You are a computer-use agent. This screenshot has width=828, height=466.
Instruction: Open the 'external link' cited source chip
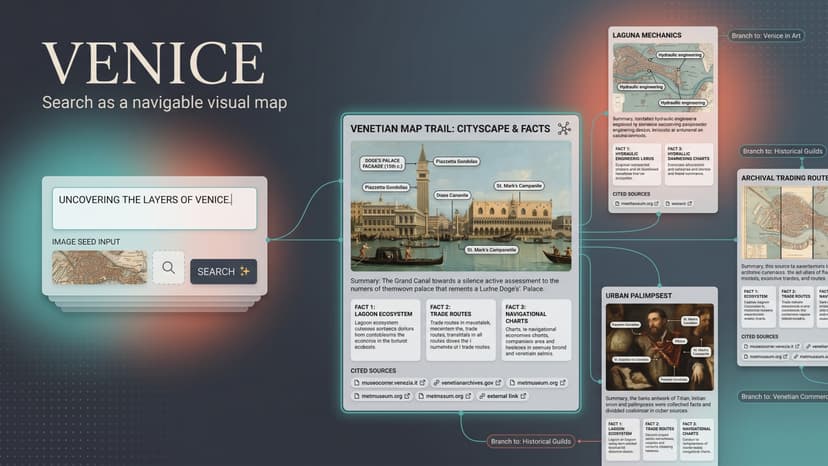tap(502, 396)
